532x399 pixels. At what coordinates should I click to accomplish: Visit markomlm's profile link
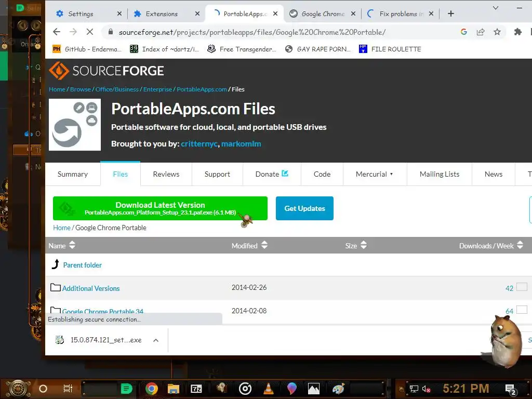pos(241,144)
